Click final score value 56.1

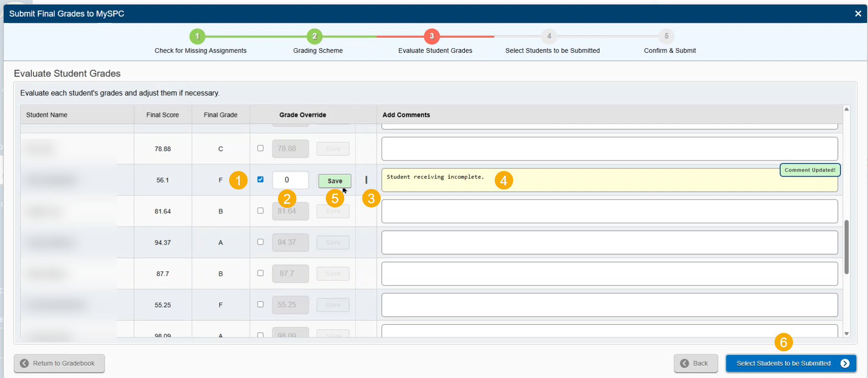162,180
